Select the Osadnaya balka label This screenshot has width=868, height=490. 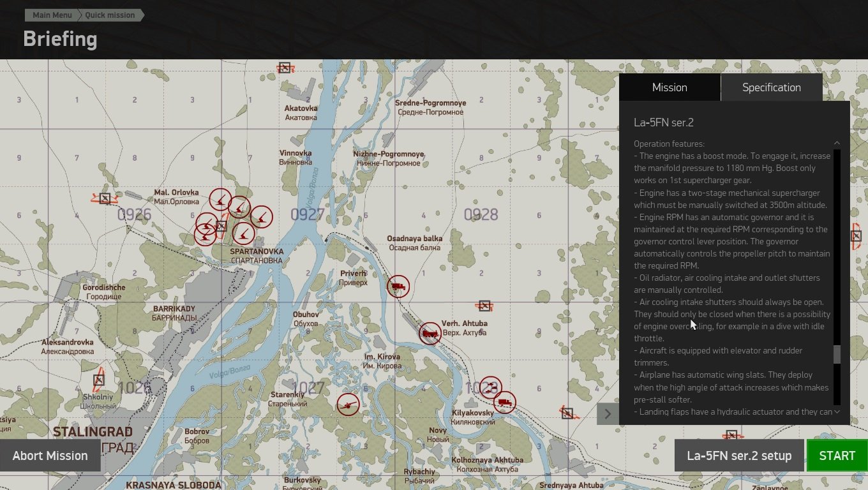coord(415,243)
